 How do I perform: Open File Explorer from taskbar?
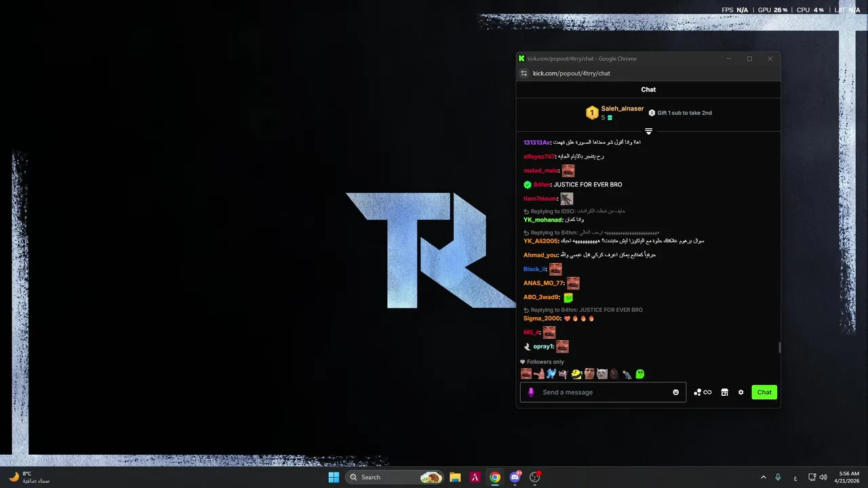(455, 477)
